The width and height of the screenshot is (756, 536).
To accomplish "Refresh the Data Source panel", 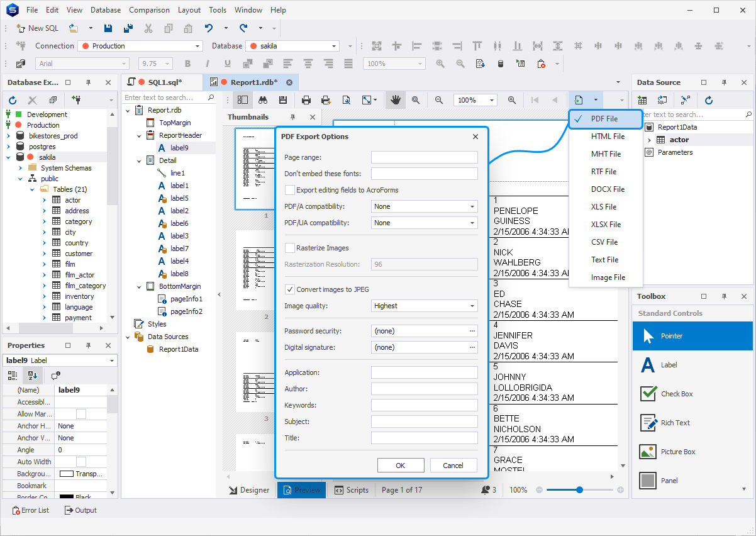I will (711, 99).
